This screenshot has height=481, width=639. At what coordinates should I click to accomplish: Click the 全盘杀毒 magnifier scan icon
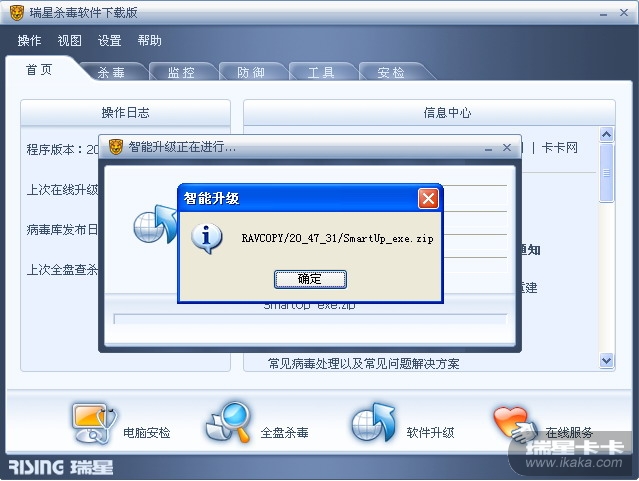[229, 422]
